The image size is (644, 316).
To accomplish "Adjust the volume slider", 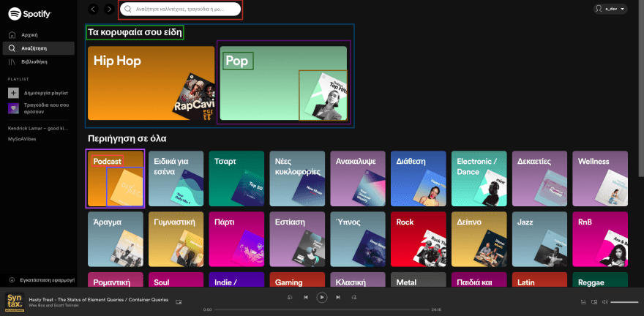I will pos(624,302).
